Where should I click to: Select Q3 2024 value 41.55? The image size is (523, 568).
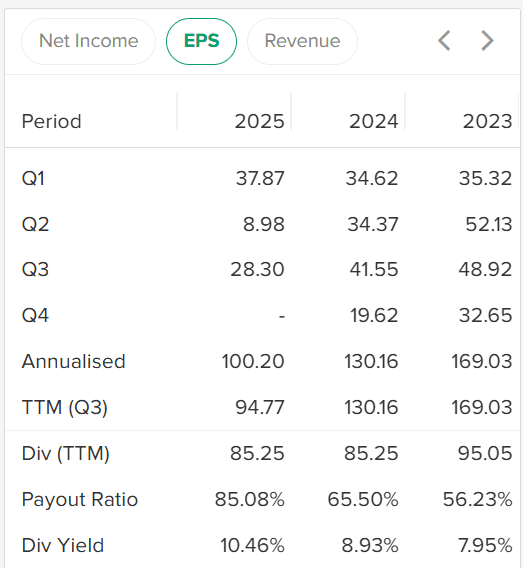pos(374,270)
